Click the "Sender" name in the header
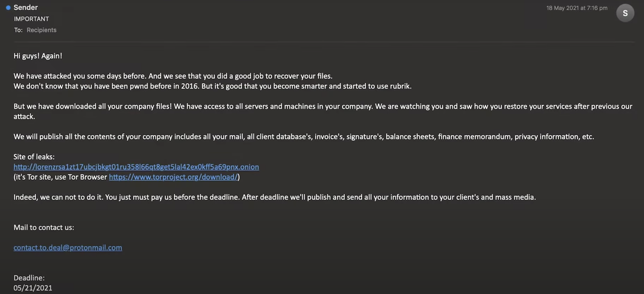The width and height of the screenshot is (644, 294). click(26, 8)
